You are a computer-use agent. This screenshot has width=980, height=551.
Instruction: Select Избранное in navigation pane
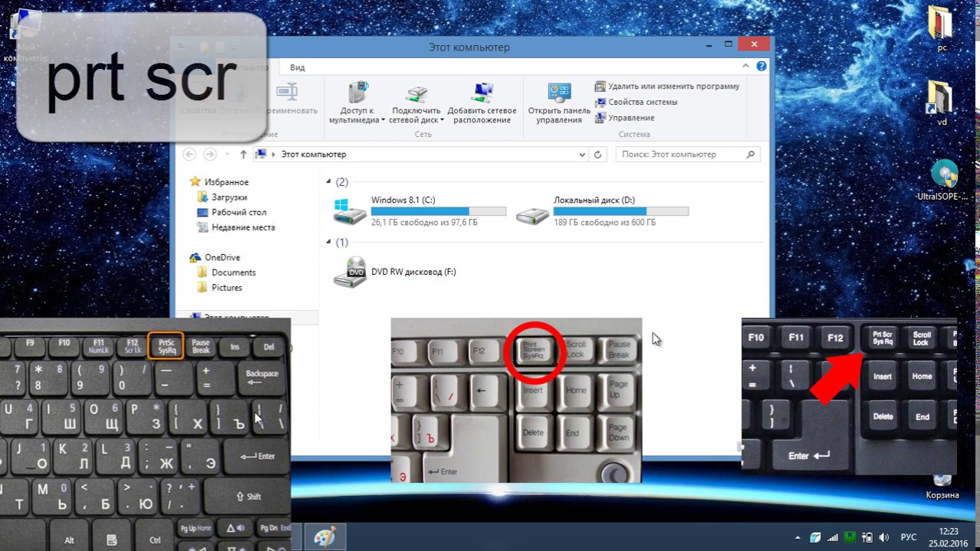pyautogui.click(x=220, y=182)
